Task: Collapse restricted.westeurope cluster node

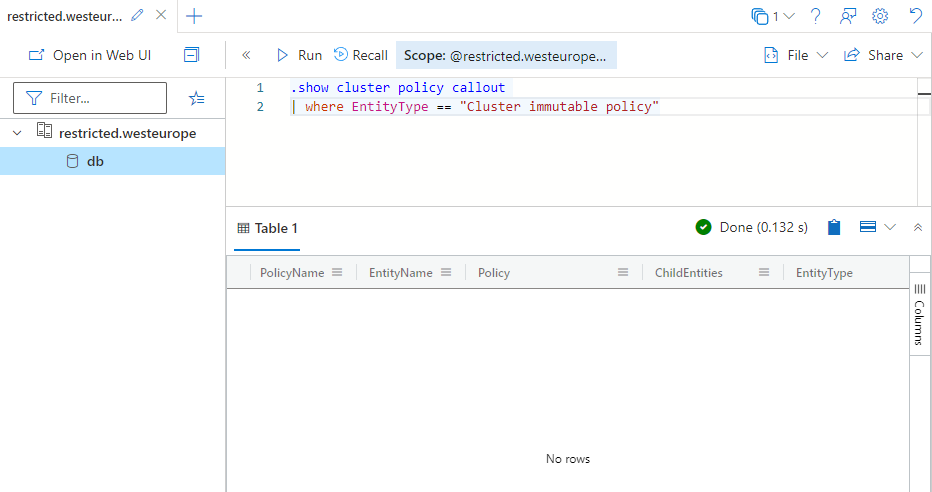Action: point(17,133)
